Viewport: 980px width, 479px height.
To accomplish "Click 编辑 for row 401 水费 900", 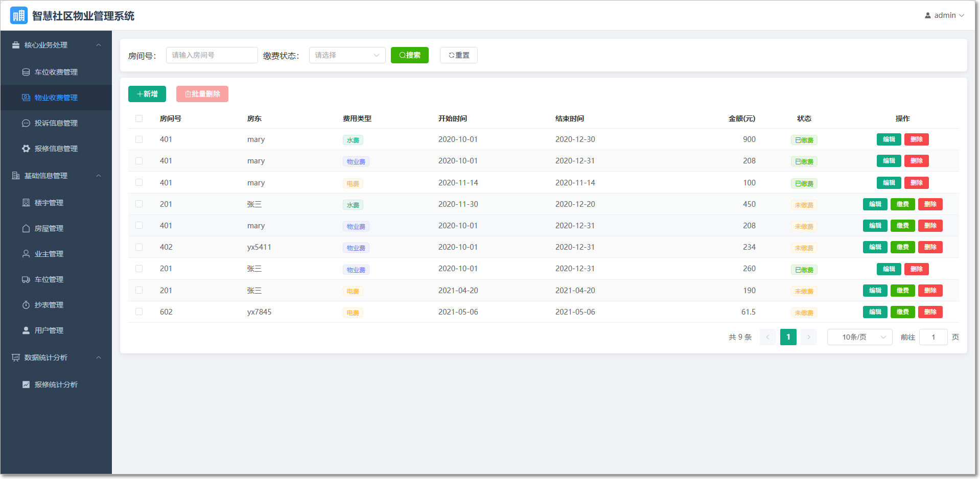I will click(889, 139).
